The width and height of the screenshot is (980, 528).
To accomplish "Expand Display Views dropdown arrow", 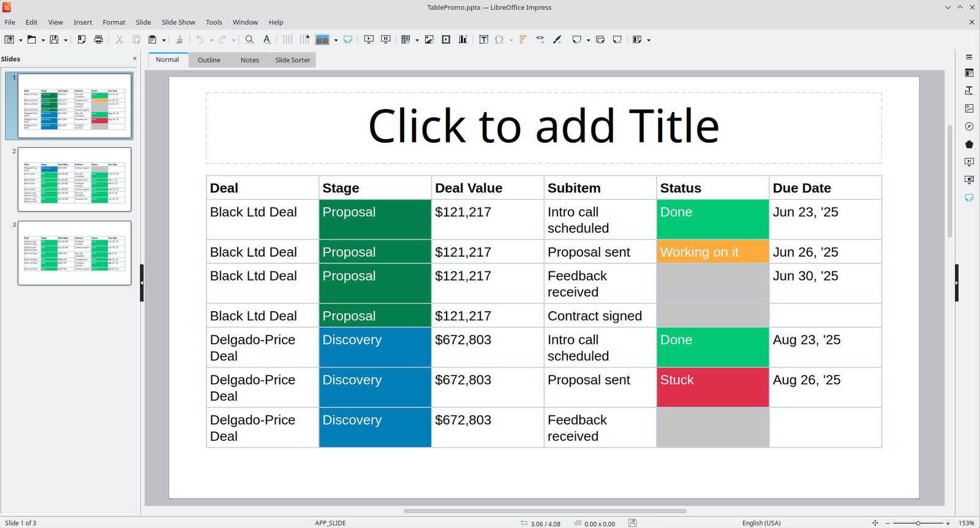I will [x=336, y=40].
